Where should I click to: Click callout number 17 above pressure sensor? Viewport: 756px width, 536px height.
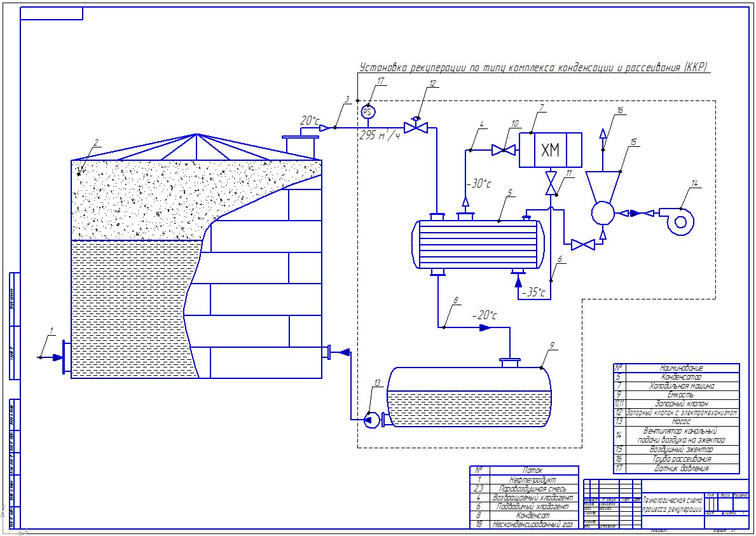point(381,81)
